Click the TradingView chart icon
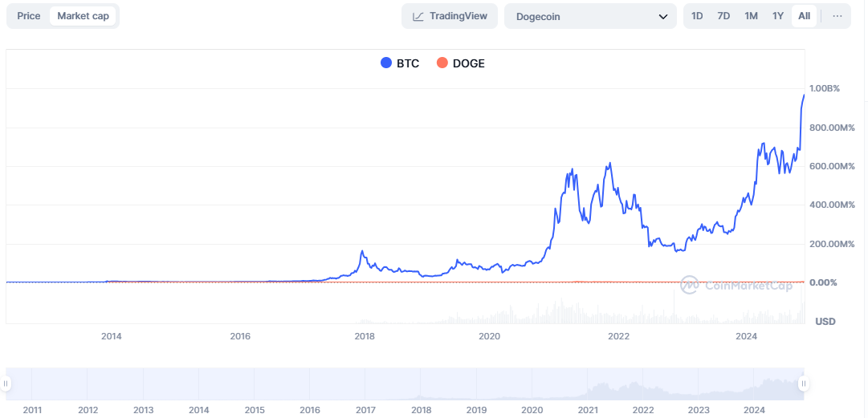The width and height of the screenshot is (868, 418). [418, 16]
